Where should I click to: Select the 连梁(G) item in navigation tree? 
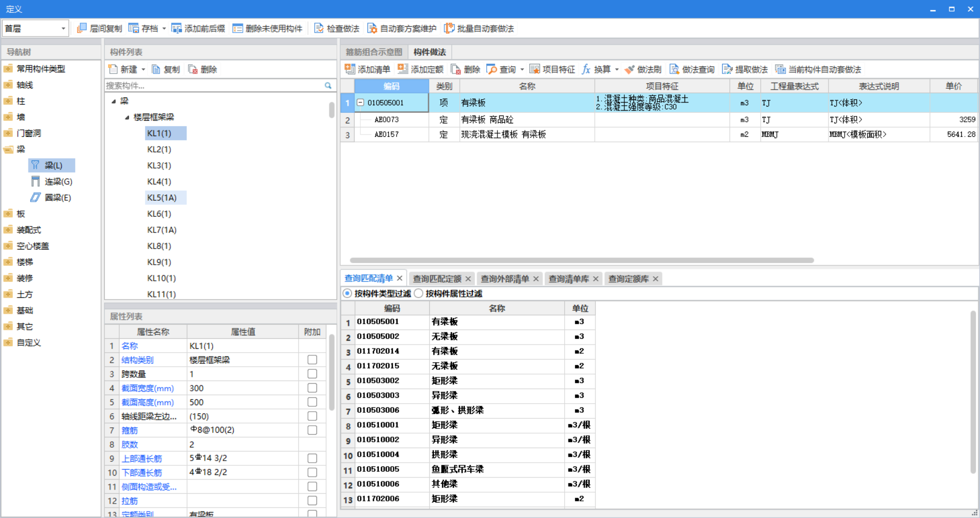click(x=52, y=181)
